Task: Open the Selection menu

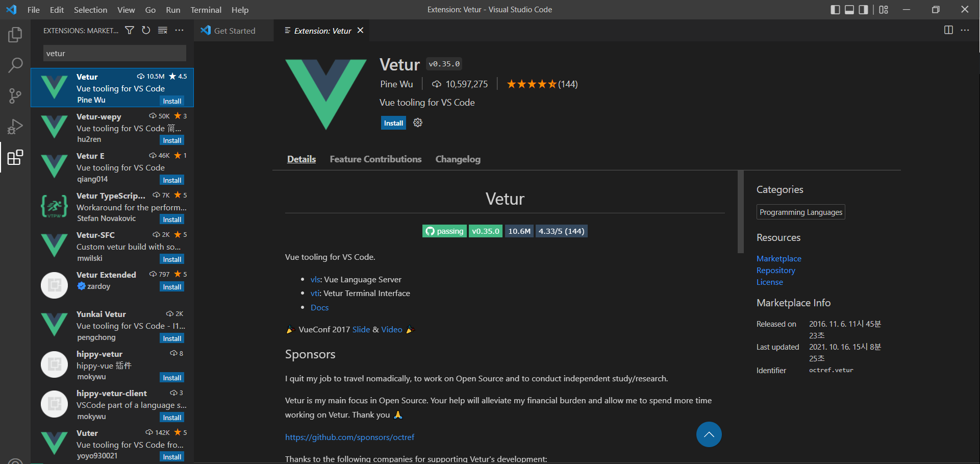Action: 90,10
